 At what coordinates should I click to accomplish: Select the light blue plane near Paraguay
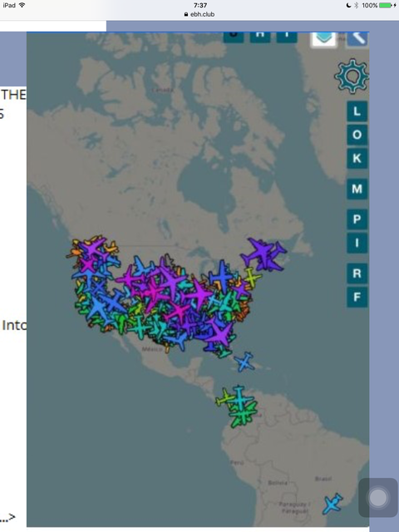[332, 504]
